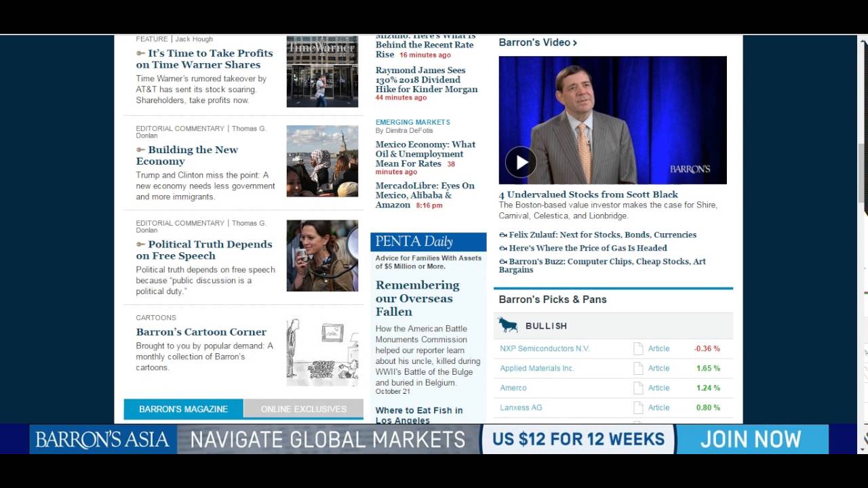Click the Statue of Liberty crowd thumbnail
Image resolution: width=868 pixels, height=488 pixels.
[322, 161]
